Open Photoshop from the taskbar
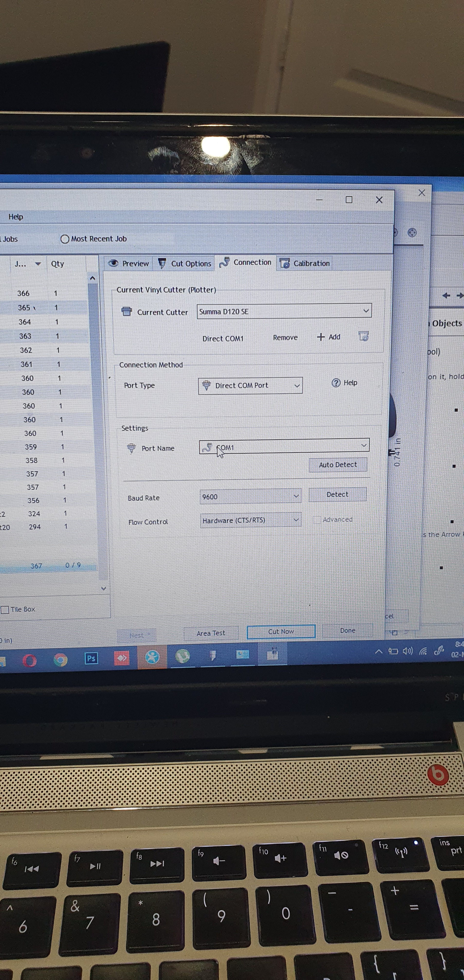This screenshot has height=980, width=464. coord(91,658)
